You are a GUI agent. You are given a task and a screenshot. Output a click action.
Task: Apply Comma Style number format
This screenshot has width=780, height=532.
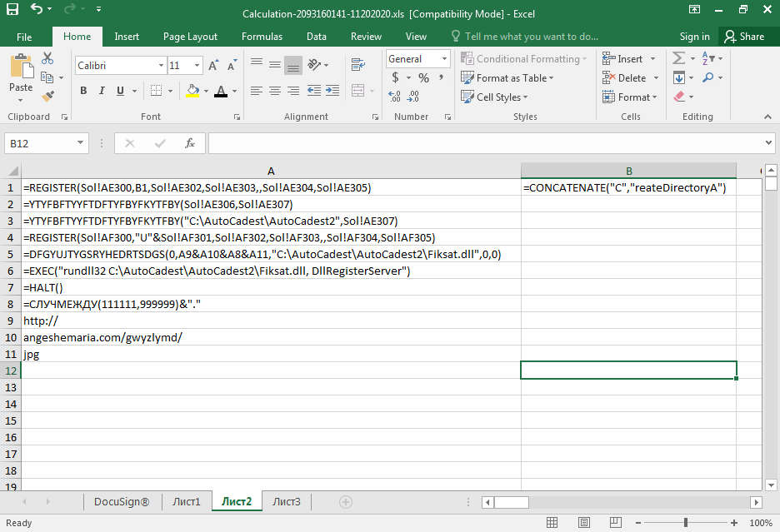[441, 77]
